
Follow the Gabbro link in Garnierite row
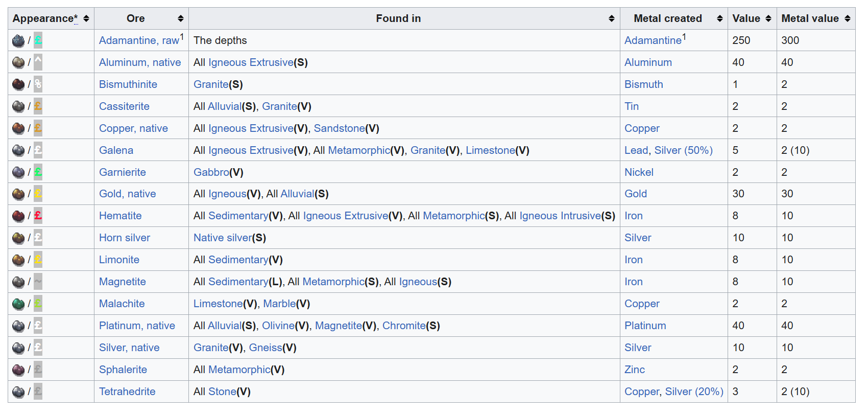211,172
